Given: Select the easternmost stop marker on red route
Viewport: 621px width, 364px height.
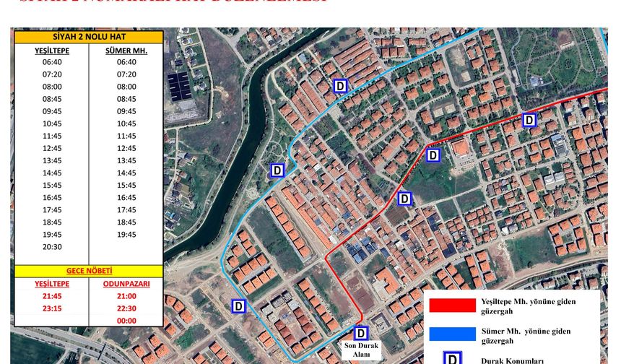Looking at the screenshot, I should click(x=529, y=120).
